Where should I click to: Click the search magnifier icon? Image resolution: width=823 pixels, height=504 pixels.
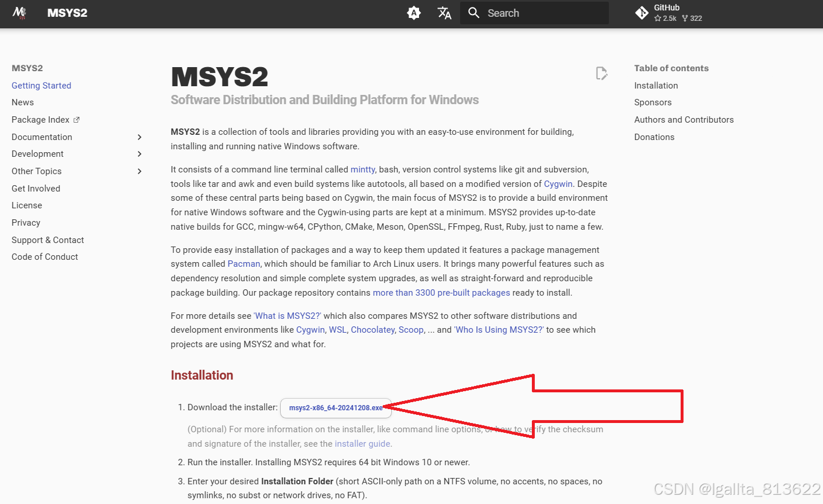[x=474, y=13]
